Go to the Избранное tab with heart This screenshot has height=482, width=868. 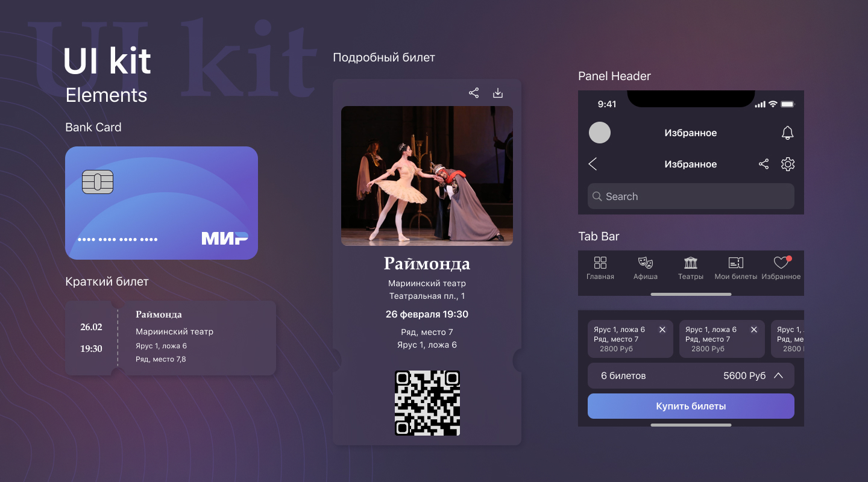click(x=781, y=268)
